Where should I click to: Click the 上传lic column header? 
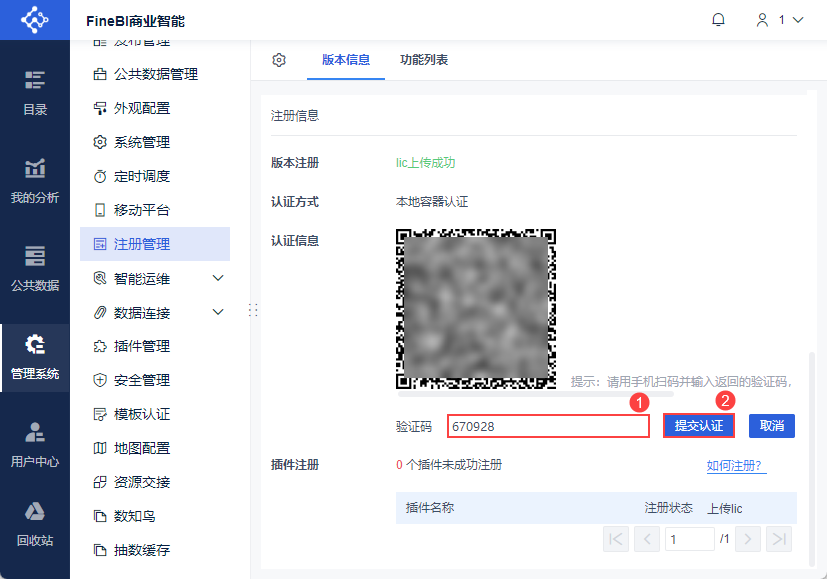(x=725, y=508)
